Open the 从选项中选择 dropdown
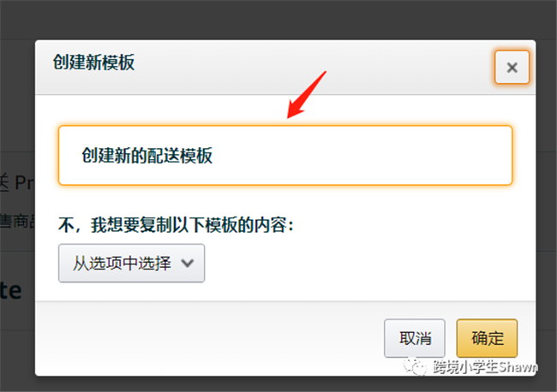557x392 pixels. pos(131,263)
